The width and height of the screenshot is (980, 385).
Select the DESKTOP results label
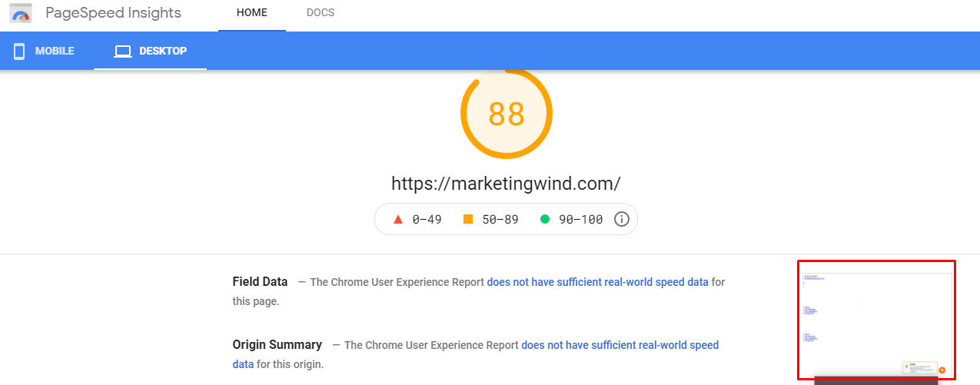click(x=163, y=51)
